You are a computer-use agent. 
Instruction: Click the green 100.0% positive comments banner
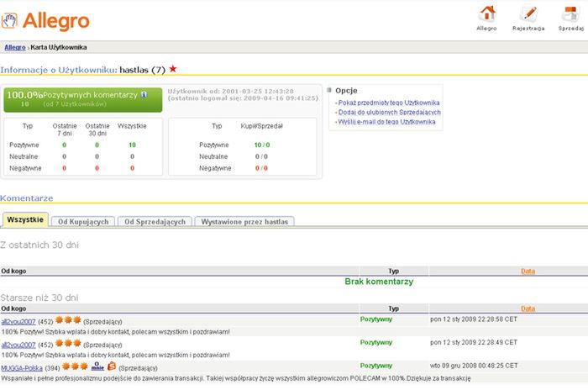[x=83, y=100]
